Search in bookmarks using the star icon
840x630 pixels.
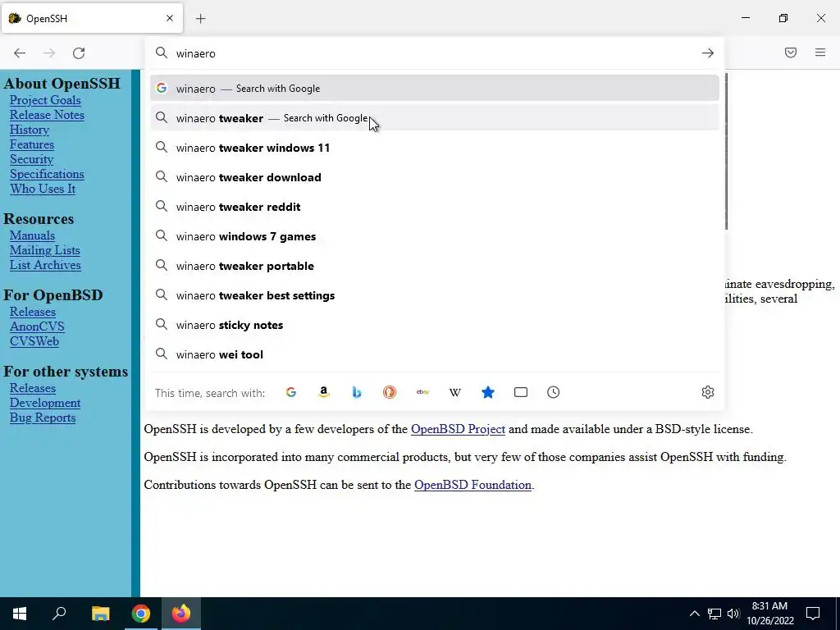pyautogui.click(x=487, y=392)
